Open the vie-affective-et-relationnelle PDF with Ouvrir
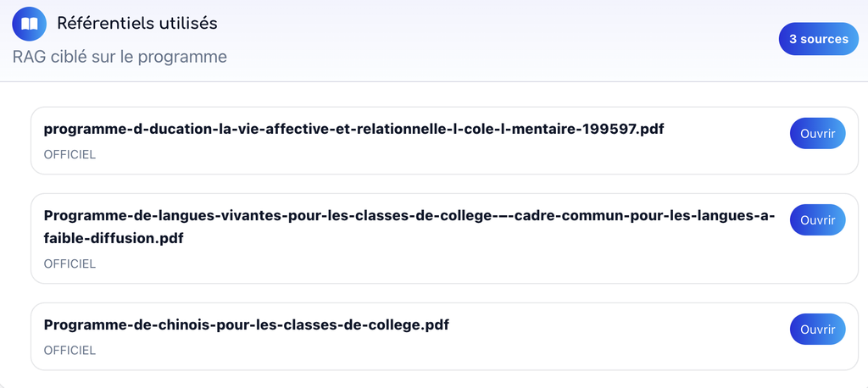This screenshot has width=868, height=388. (x=818, y=133)
